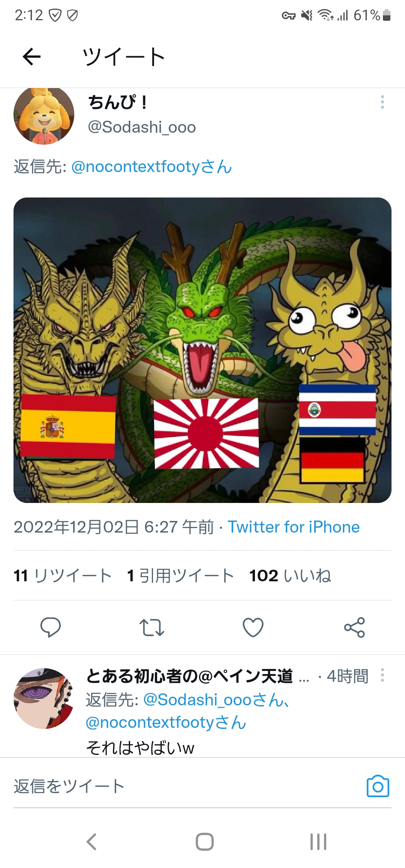Open the three-dot menu on the reply tweet

click(382, 675)
